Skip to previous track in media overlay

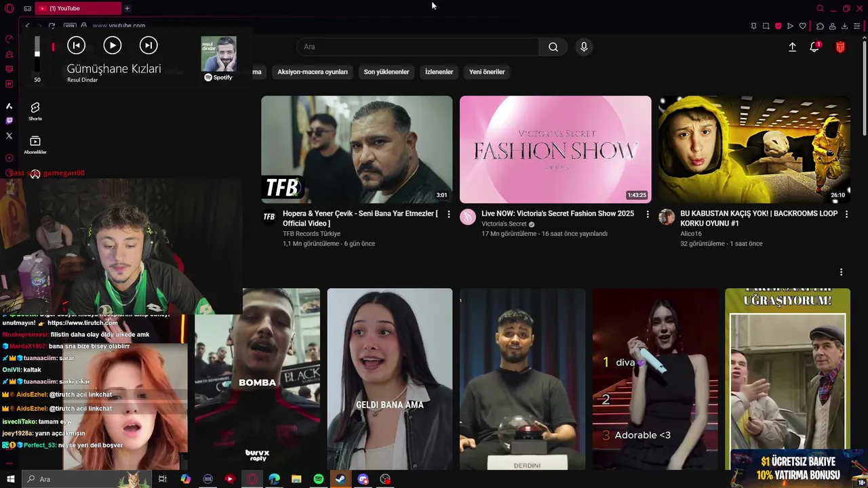[x=77, y=45]
